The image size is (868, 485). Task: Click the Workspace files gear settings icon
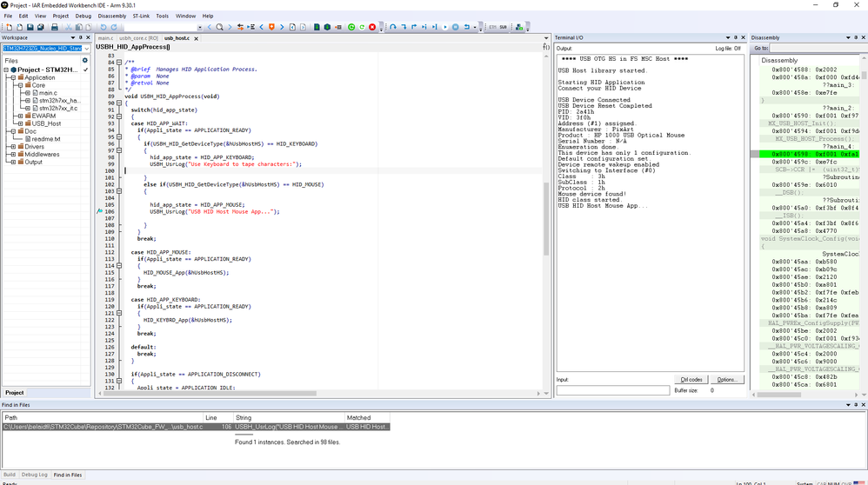click(x=84, y=60)
